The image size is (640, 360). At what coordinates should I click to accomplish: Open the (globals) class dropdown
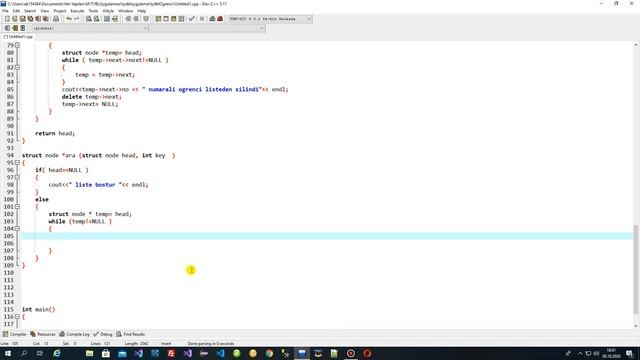tap(90, 28)
